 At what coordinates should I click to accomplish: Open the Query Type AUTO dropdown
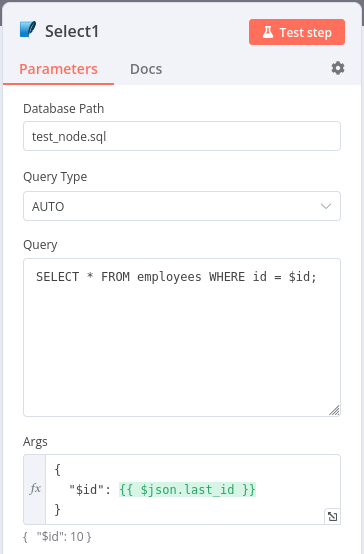[x=182, y=206]
